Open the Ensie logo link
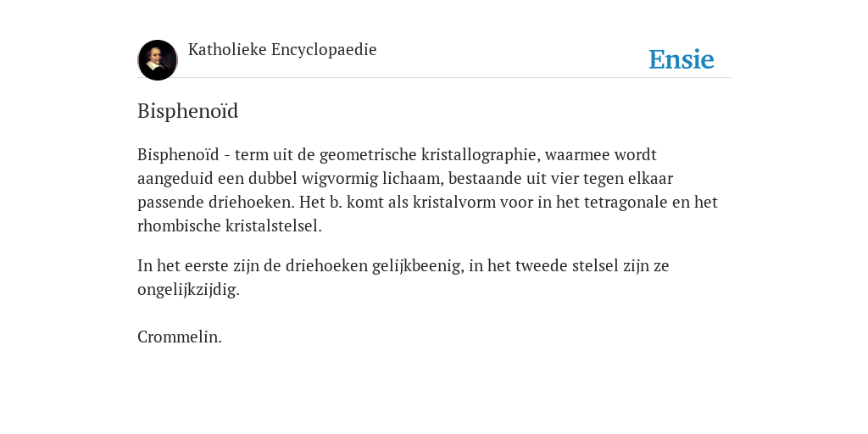This screenshot has width=868, height=434. [681, 59]
